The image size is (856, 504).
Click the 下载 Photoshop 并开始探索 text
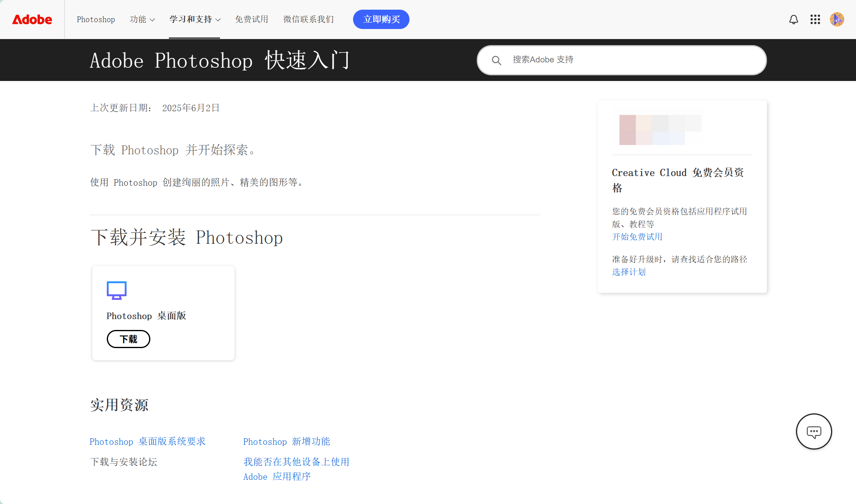point(172,150)
